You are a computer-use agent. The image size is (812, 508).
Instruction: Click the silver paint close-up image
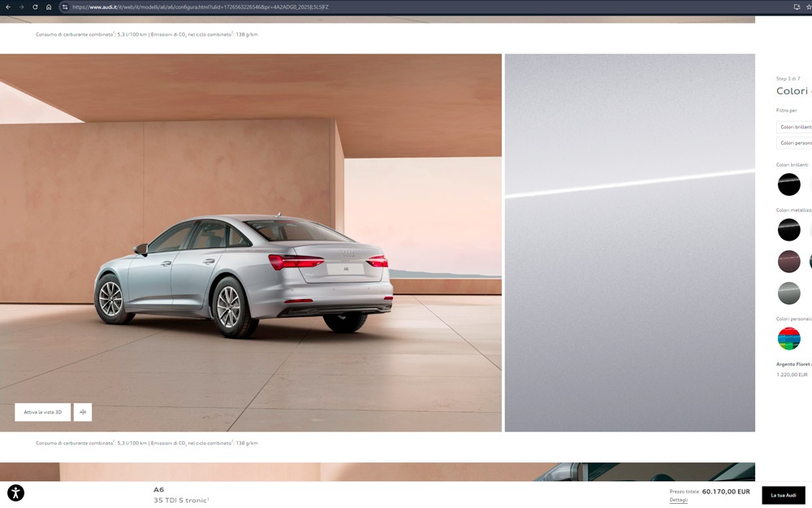pyautogui.click(x=630, y=242)
